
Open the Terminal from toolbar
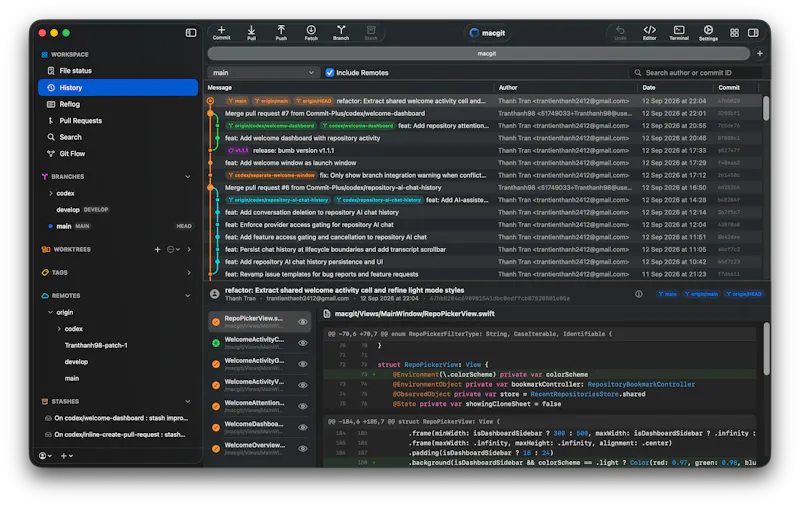point(679,33)
